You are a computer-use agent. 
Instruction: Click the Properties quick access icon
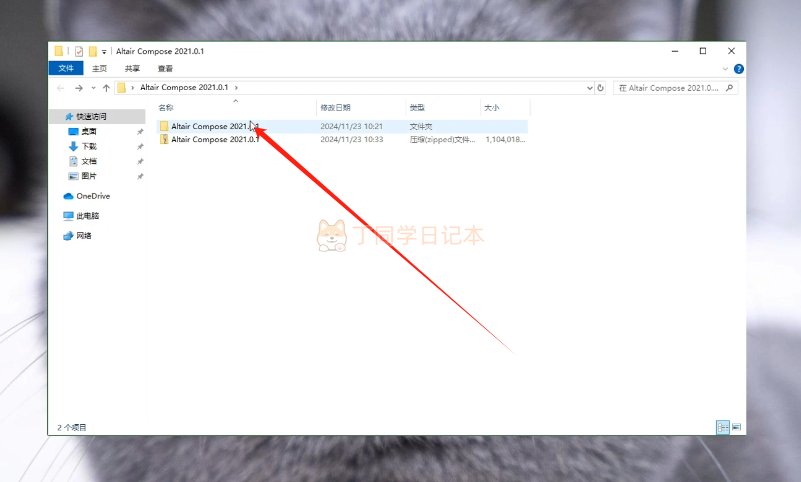pyautogui.click(x=79, y=51)
